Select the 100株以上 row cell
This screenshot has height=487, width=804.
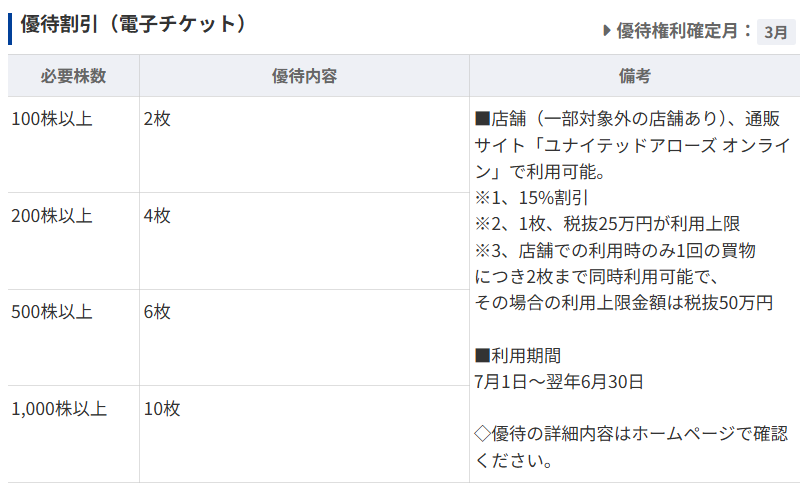coord(52,119)
